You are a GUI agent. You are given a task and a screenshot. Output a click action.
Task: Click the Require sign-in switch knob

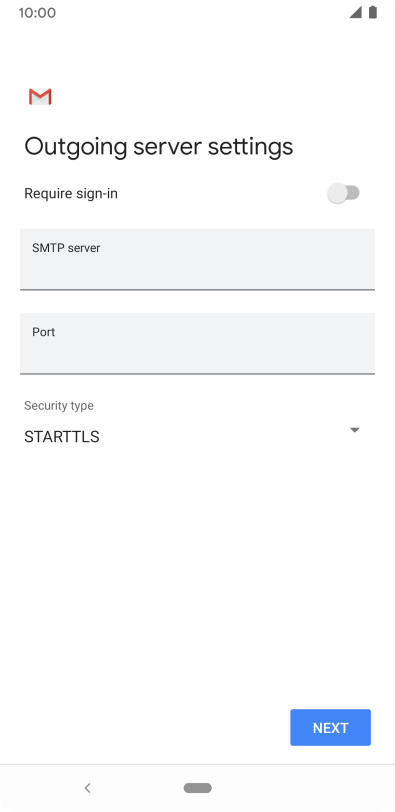pos(337,193)
